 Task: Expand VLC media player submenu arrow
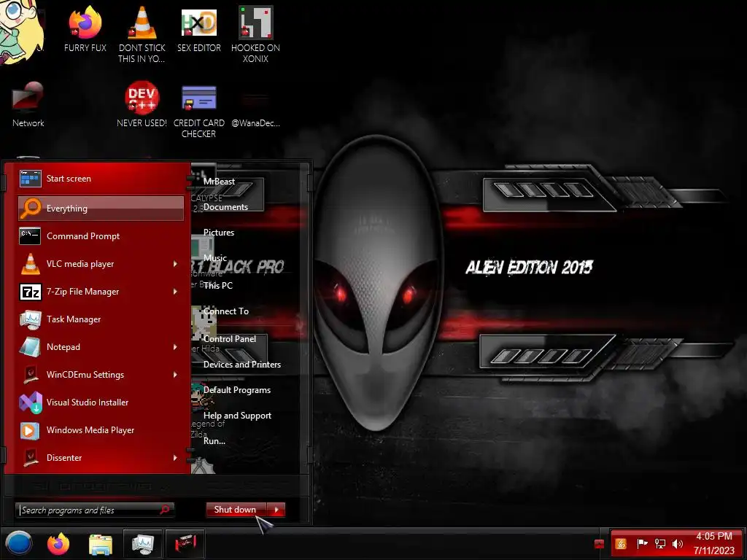tap(175, 264)
